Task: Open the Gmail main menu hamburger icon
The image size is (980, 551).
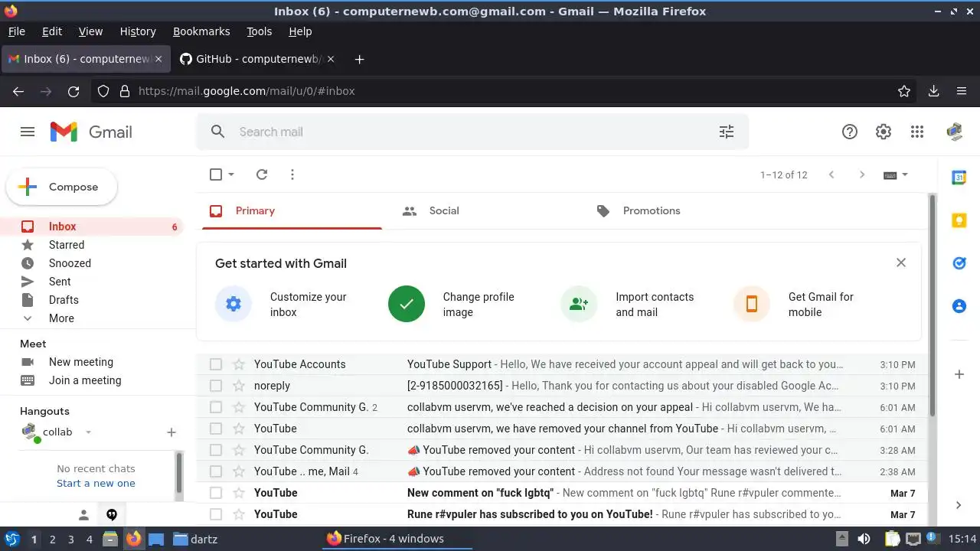Action: 28,132
